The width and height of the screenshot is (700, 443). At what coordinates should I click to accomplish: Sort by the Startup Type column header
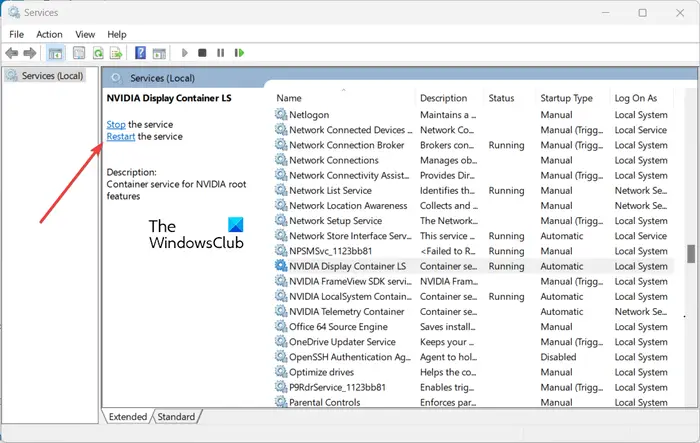[567, 98]
